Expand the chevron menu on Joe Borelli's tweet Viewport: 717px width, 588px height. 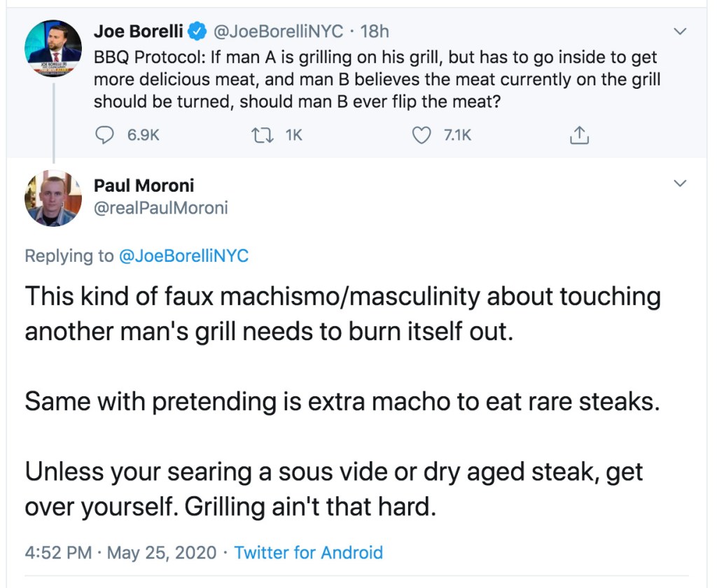(x=679, y=31)
